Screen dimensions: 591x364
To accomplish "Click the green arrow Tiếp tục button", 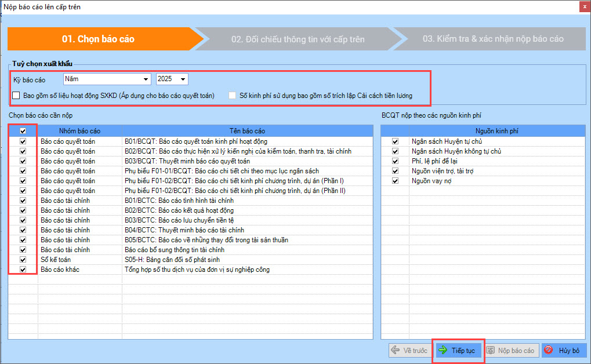I will coord(458,351).
